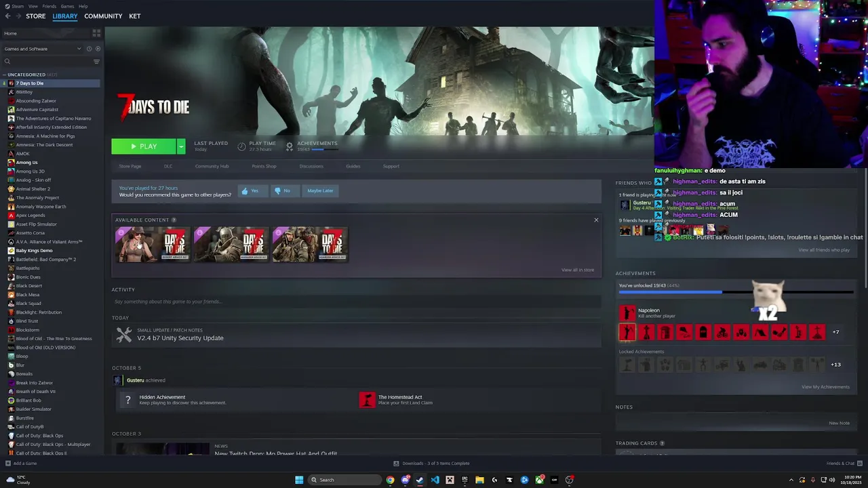
Task: Collapse the UNCATEGORIZED section
Action: (5, 75)
